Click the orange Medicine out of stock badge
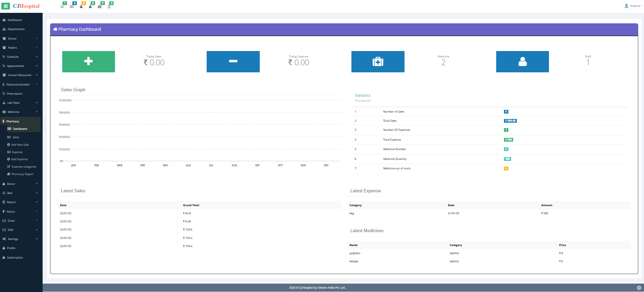This screenshot has width=644, height=292. 506,168
